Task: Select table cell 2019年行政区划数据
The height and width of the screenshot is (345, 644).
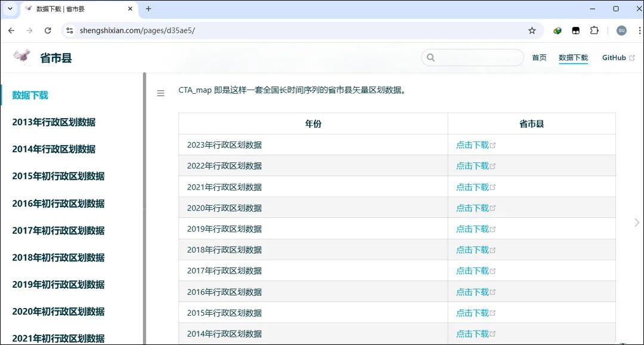Action: coord(313,229)
